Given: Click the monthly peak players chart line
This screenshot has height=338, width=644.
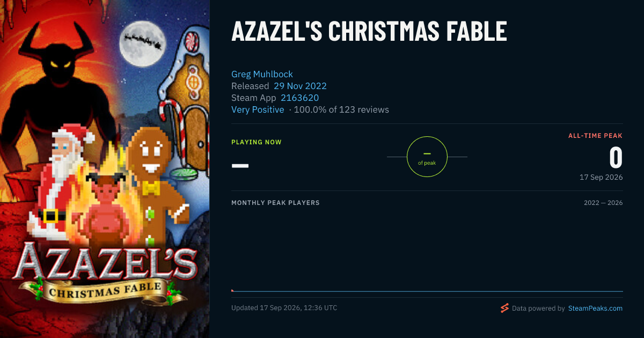Looking at the screenshot, I should (x=427, y=291).
